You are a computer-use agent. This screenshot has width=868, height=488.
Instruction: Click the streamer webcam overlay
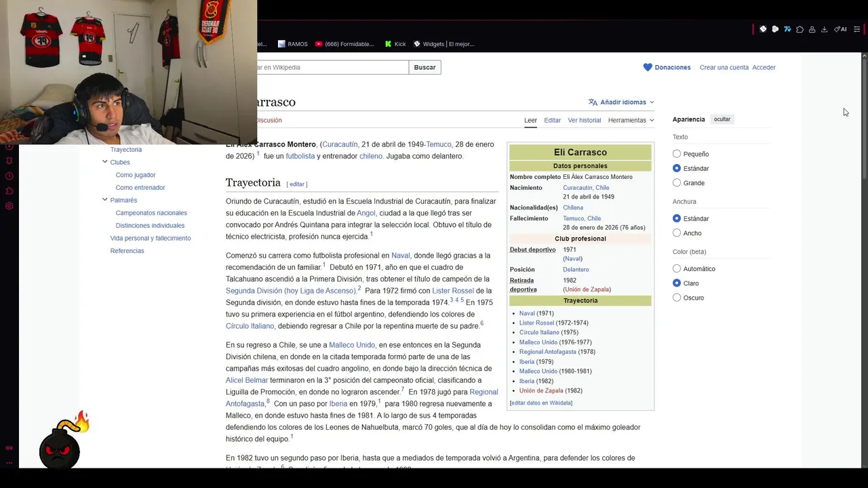pos(128,72)
